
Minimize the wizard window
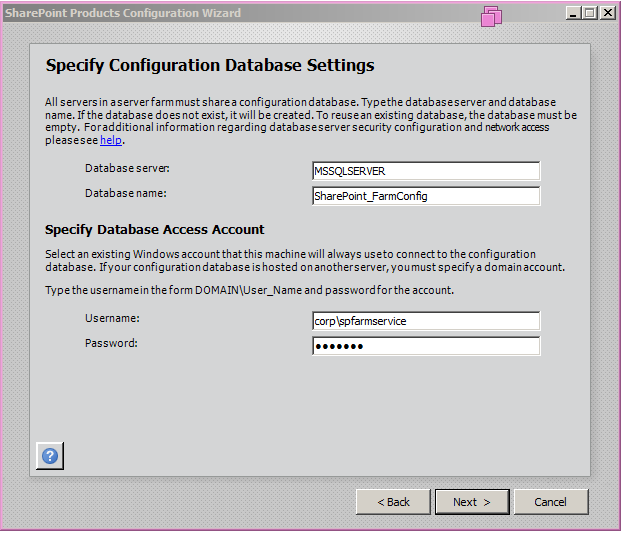tap(573, 13)
